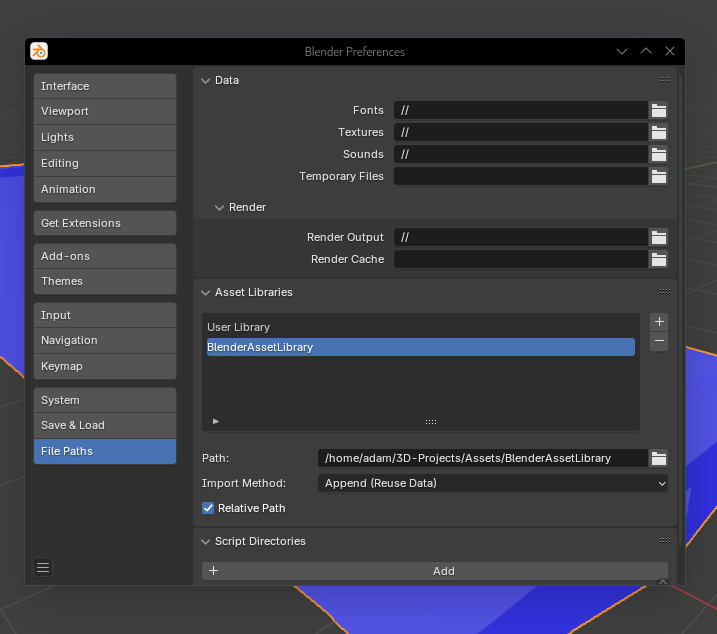The height and width of the screenshot is (634, 717).
Task: Click the Textures path input field
Action: coord(521,132)
